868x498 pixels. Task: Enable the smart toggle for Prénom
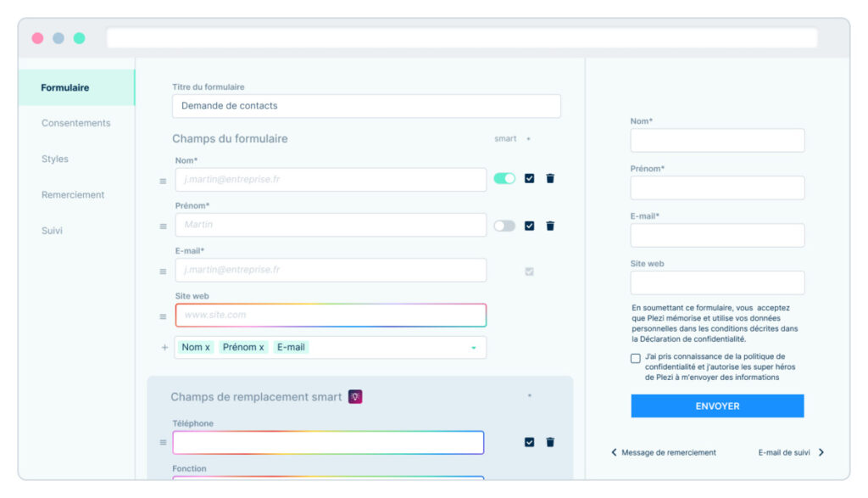tap(504, 226)
